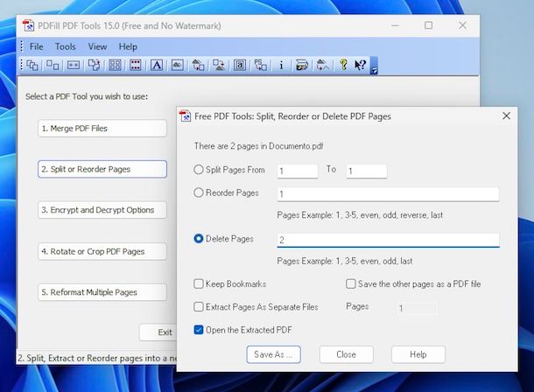Viewport: 534px width, 392px height.
Task: Close the Split, Reorder or Delete dialog
Action: tap(506, 116)
